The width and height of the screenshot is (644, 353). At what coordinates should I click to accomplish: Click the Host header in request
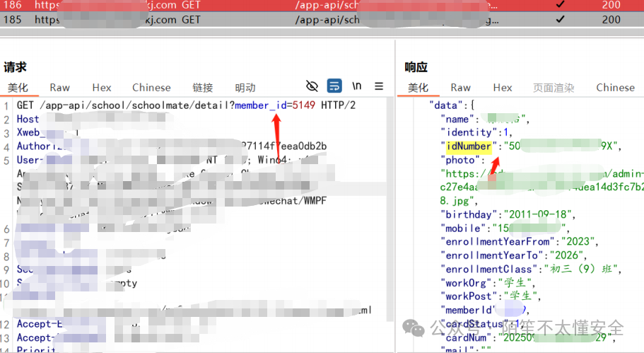point(28,119)
